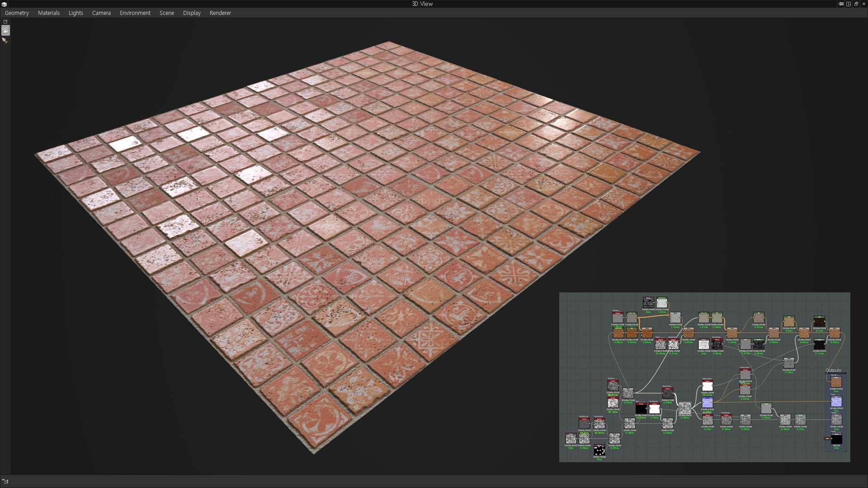Click the Outputs frame label in graph
Image resolution: width=868 pixels, height=488 pixels.
point(833,370)
